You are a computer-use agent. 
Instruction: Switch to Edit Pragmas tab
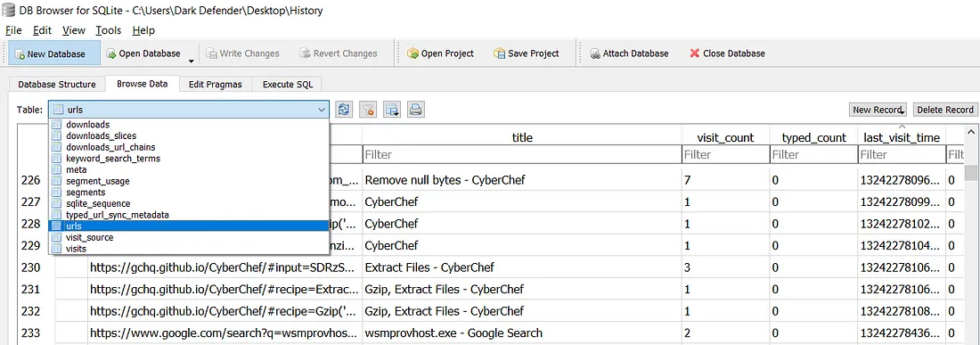[215, 85]
